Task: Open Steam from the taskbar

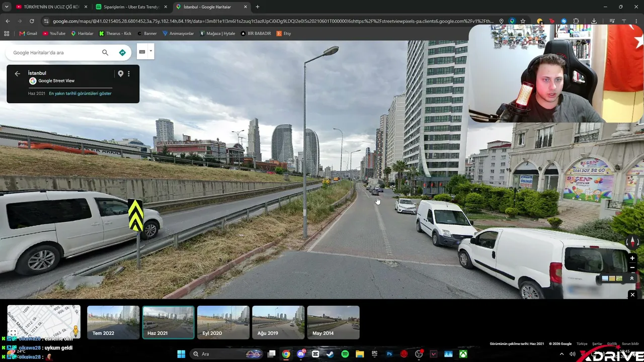Action: click(x=330, y=354)
